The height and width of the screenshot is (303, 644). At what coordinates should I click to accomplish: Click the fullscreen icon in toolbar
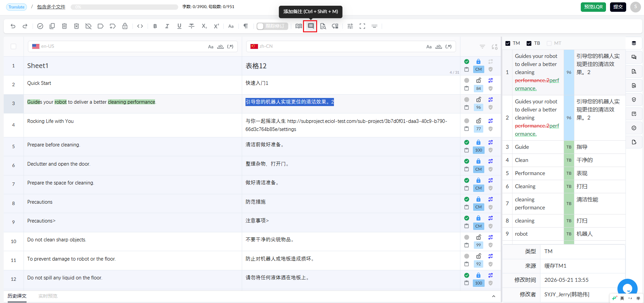[362, 26]
